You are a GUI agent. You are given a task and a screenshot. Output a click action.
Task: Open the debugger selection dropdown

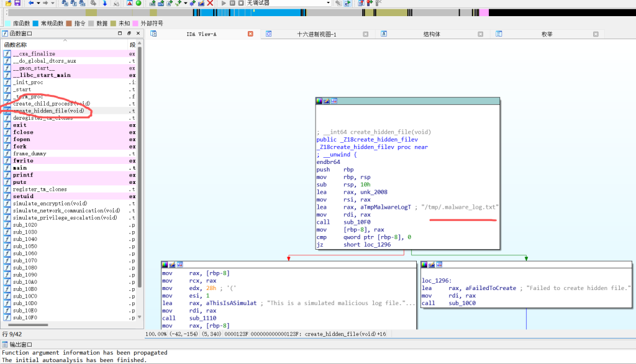328,3
